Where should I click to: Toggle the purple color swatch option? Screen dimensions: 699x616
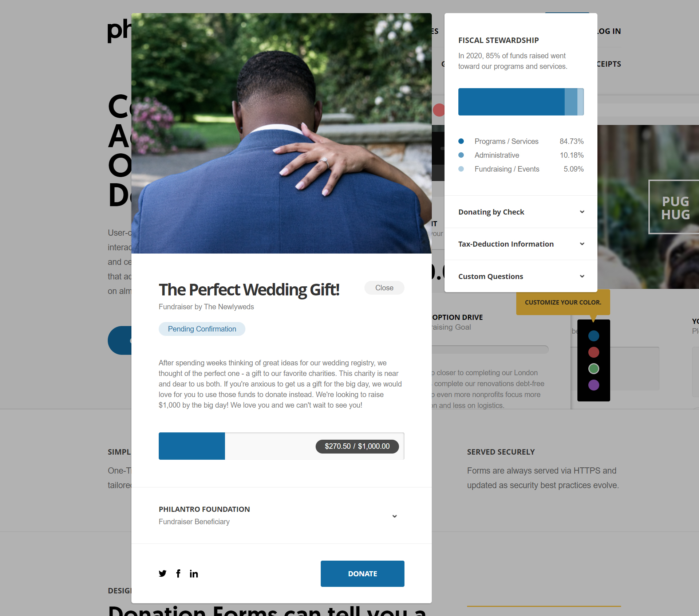click(594, 385)
